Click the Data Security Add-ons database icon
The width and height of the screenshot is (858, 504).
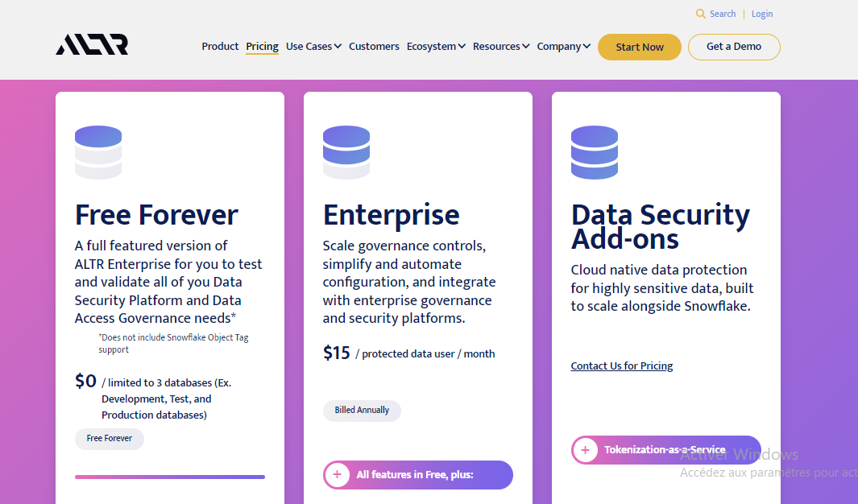click(595, 152)
